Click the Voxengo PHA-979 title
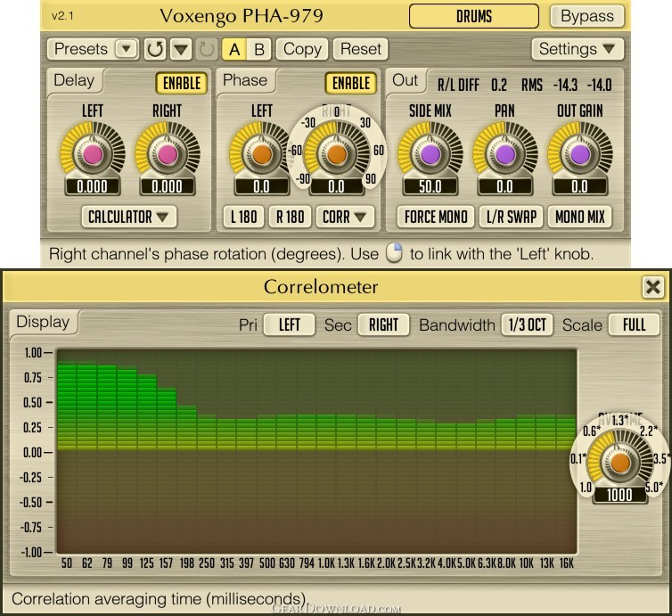 [x=242, y=16]
